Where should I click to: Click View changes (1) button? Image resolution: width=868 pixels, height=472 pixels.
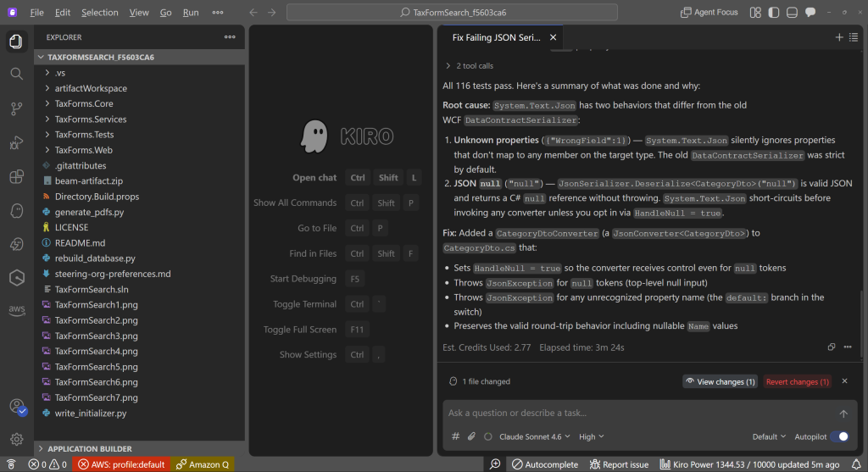pyautogui.click(x=721, y=381)
